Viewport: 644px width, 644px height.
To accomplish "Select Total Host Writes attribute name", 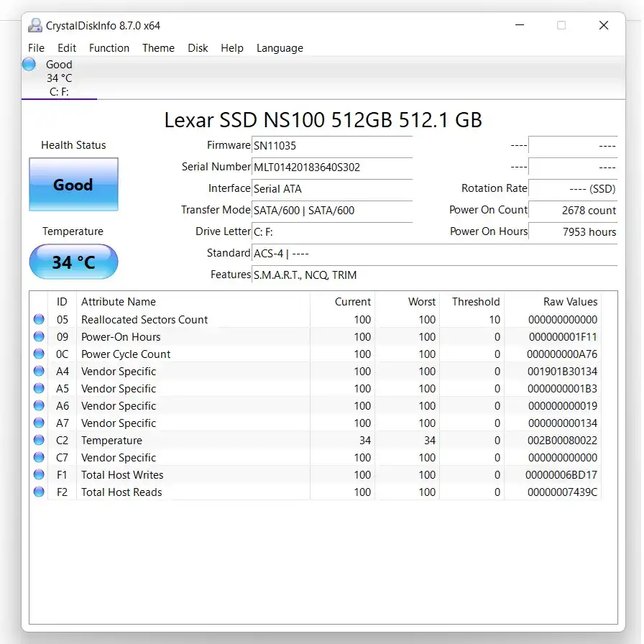I will point(122,474).
